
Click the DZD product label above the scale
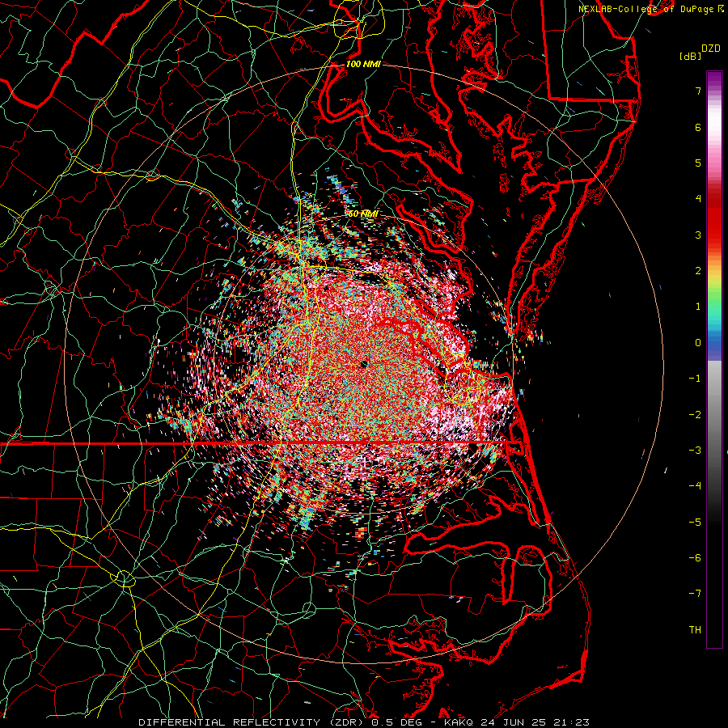(x=711, y=49)
